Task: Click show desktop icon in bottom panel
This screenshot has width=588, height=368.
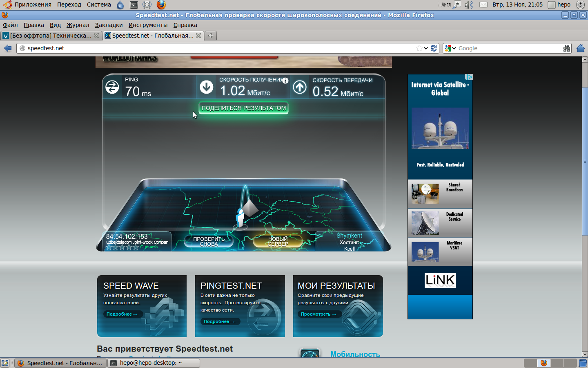Action: coord(5,363)
